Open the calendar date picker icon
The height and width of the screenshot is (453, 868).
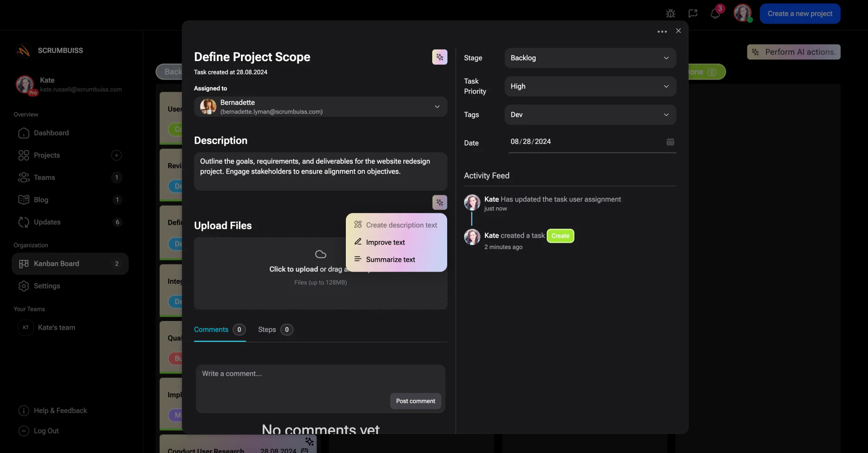670,142
